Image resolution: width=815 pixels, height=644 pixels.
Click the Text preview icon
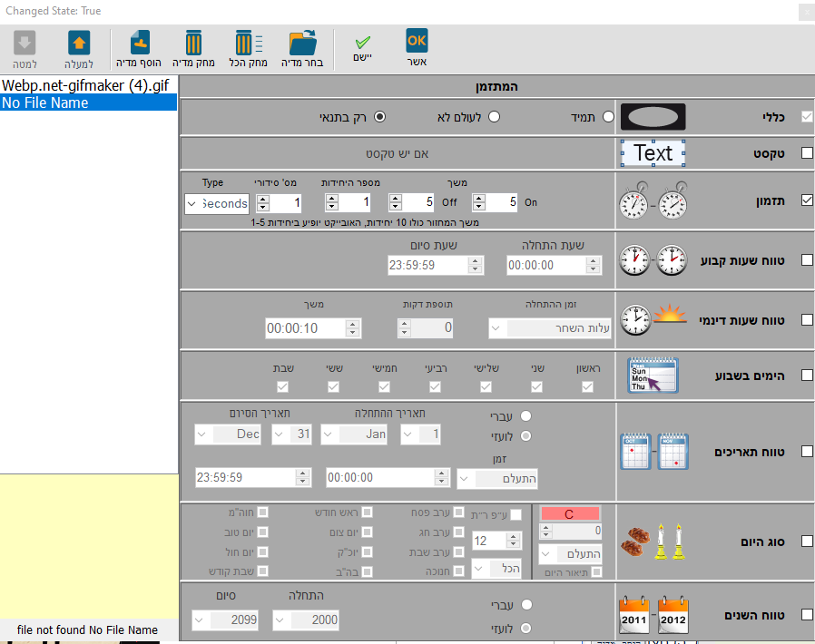point(653,153)
